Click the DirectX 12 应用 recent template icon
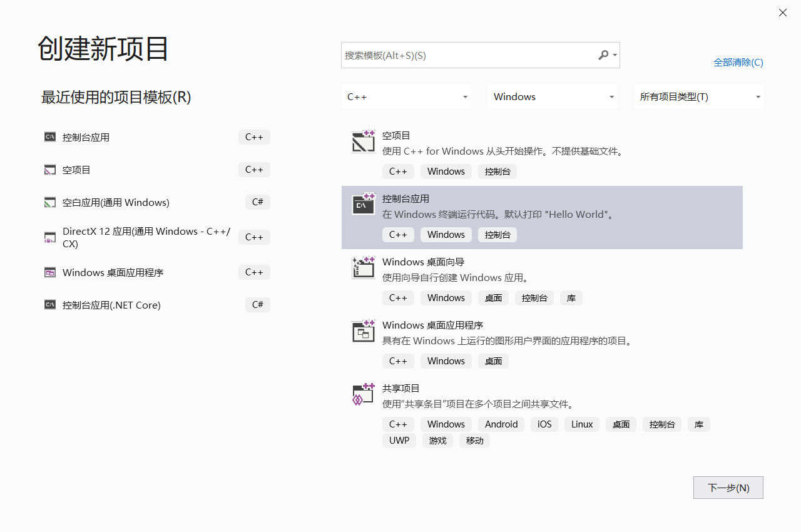 [49, 237]
